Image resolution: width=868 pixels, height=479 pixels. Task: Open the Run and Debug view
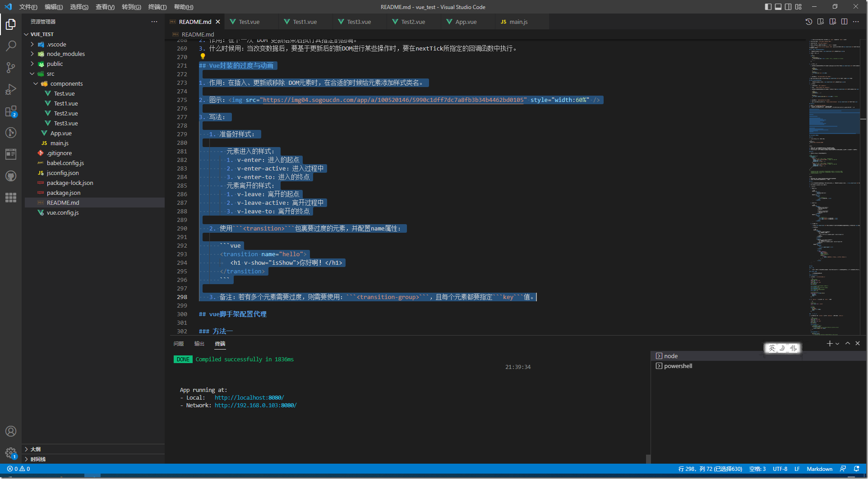tap(11, 89)
